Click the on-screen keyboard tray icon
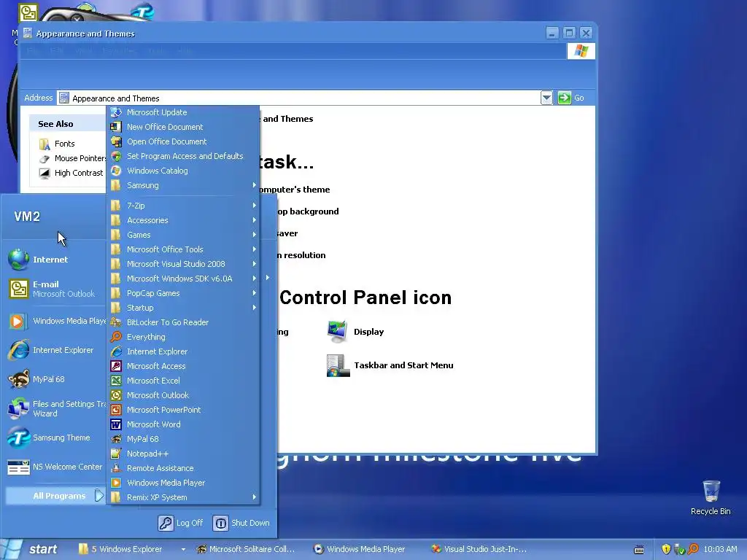Image resolution: width=747 pixels, height=560 pixels. 639,550
